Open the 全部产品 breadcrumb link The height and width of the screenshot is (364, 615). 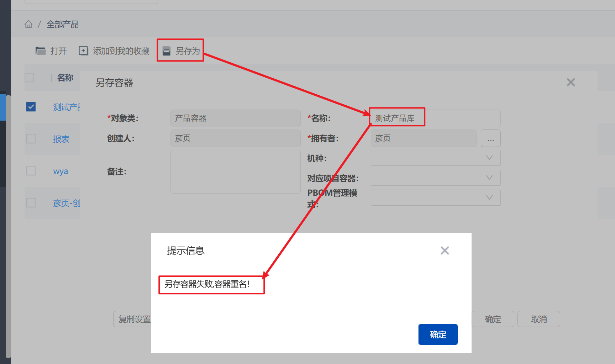click(x=63, y=24)
